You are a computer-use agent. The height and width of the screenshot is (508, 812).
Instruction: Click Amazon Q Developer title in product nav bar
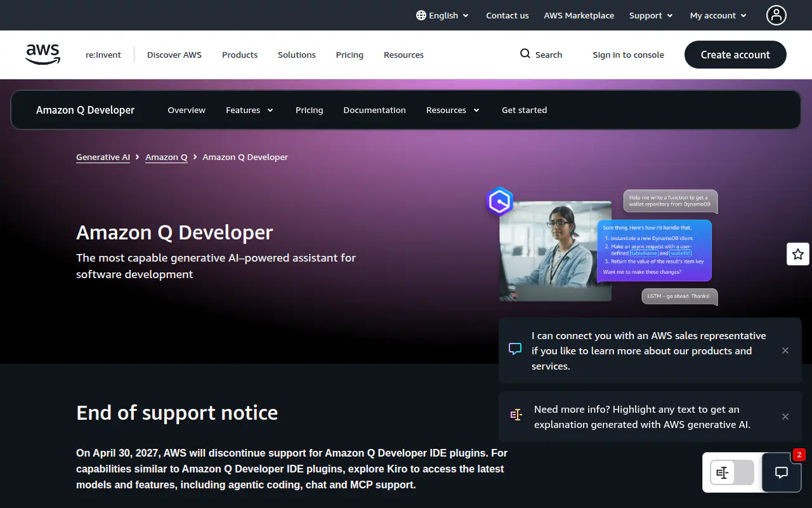tap(85, 110)
